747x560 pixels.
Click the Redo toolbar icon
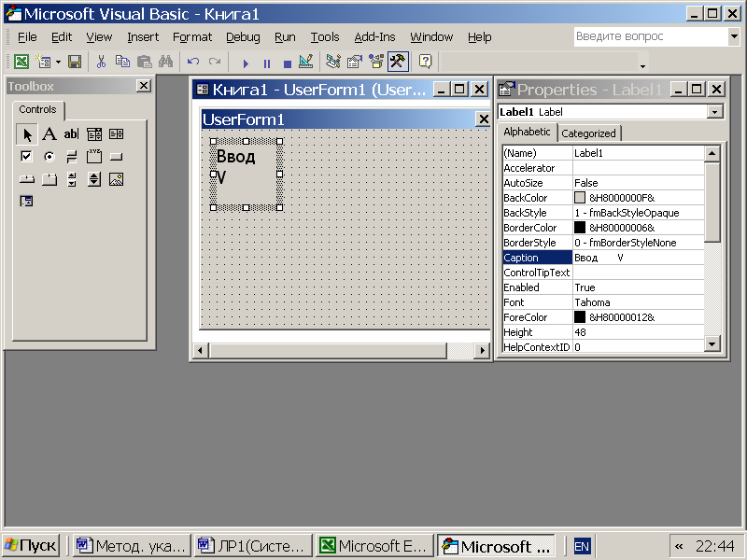pos(215,62)
